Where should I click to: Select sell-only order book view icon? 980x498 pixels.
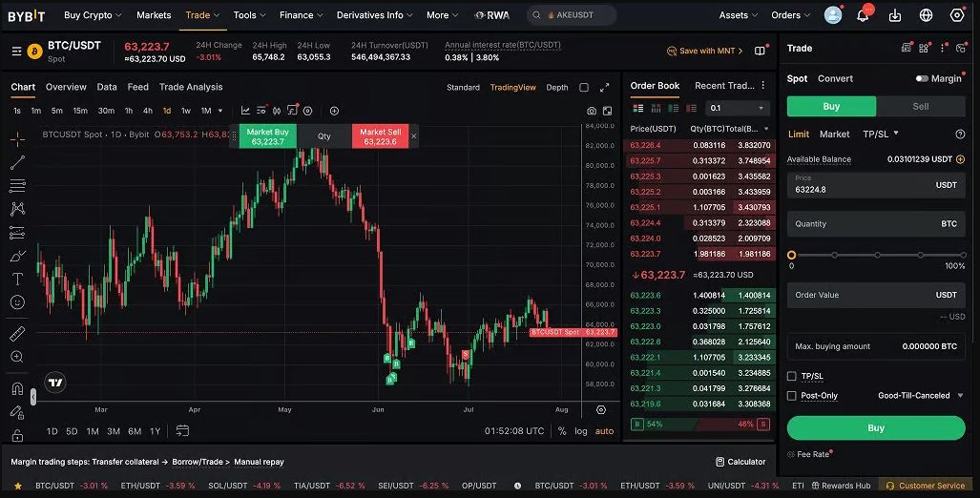[x=691, y=108]
